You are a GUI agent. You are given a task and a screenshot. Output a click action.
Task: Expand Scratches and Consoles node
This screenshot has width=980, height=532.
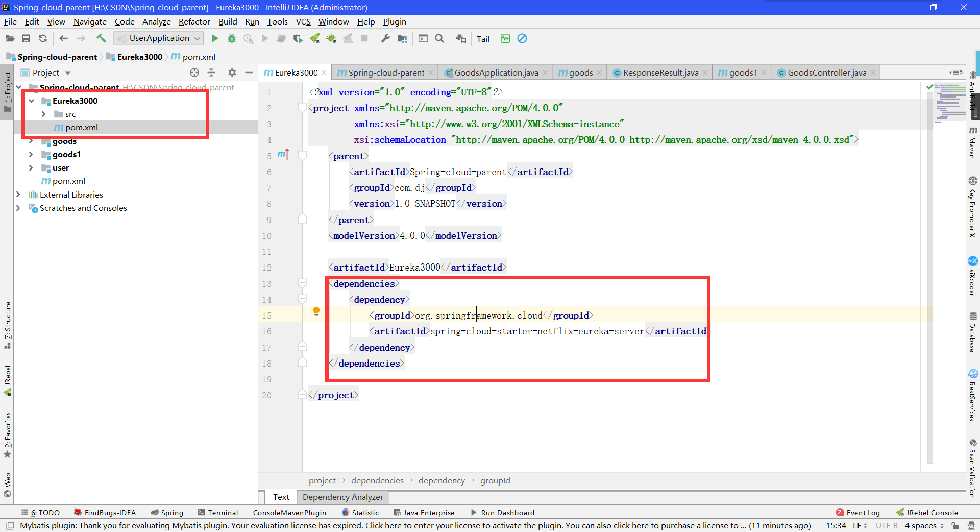point(18,208)
